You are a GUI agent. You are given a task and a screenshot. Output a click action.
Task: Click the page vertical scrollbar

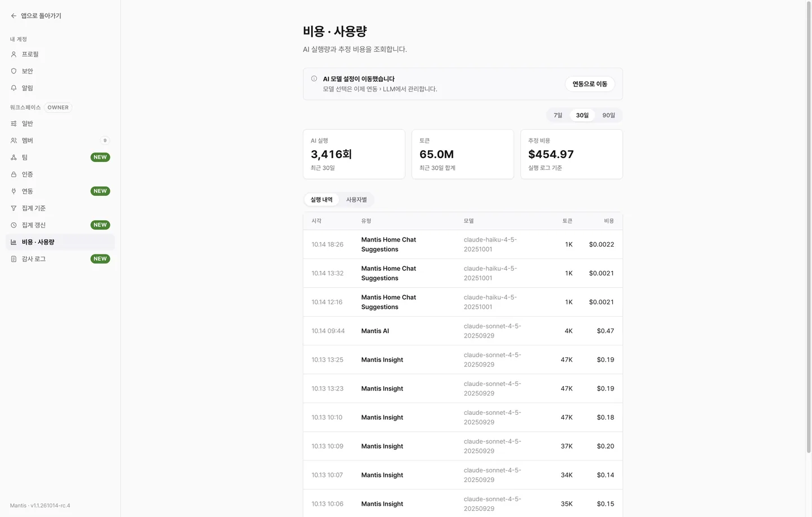click(808, 228)
